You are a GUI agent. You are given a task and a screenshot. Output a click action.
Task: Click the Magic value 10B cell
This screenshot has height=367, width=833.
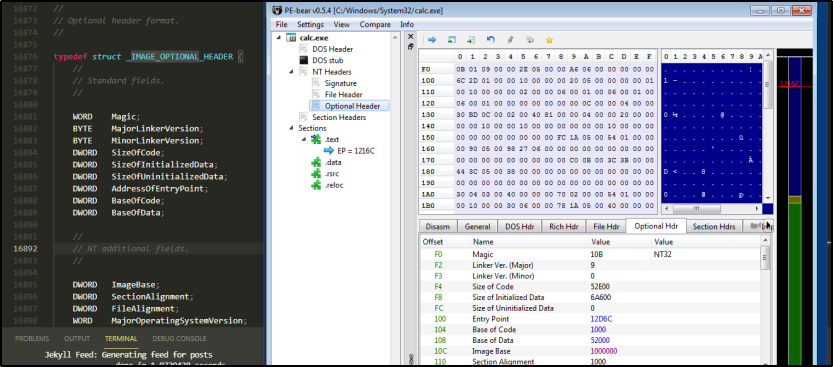pos(596,254)
